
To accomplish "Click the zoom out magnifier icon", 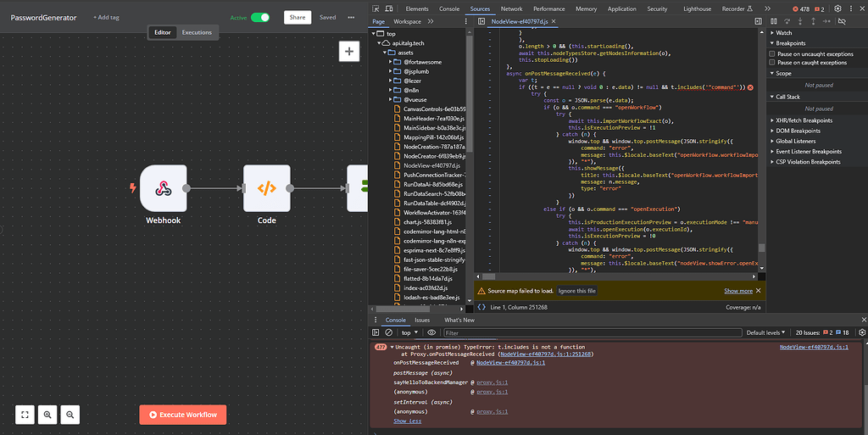I will click(x=71, y=415).
